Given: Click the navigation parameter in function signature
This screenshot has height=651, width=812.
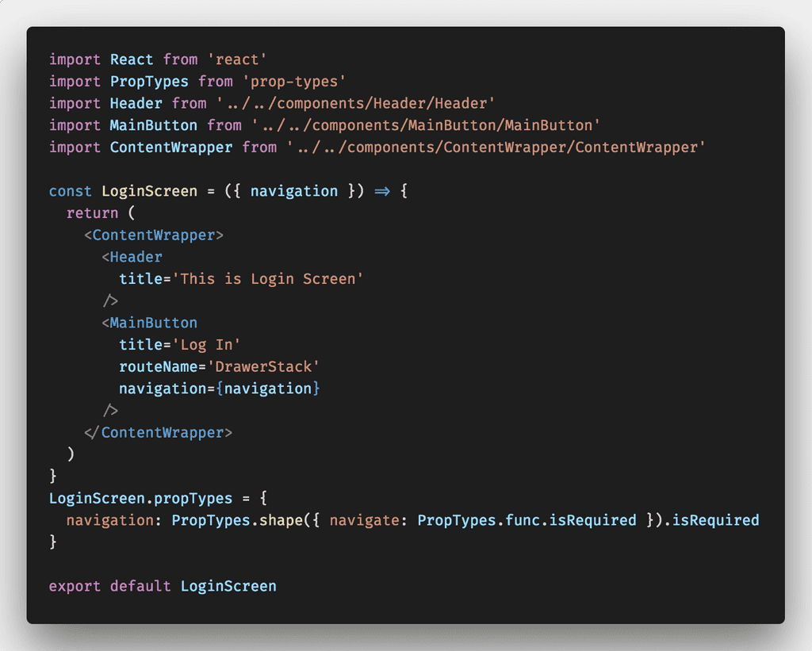Looking at the screenshot, I should pos(294,191).
